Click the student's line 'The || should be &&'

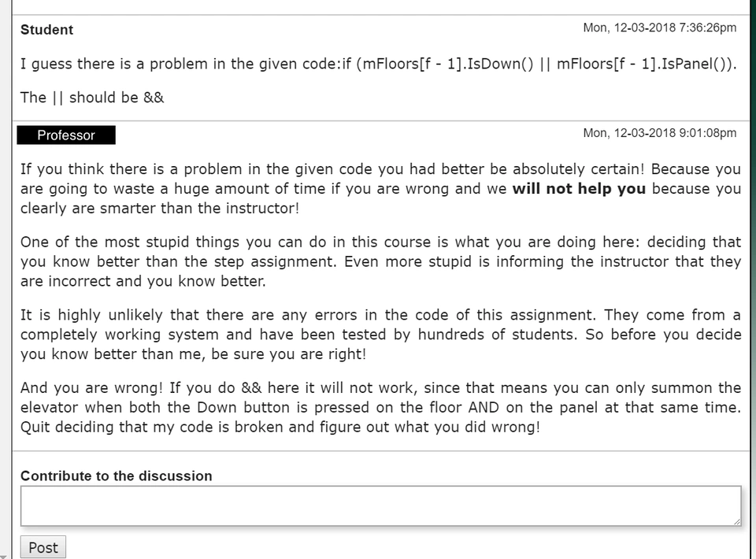point(92,98)
